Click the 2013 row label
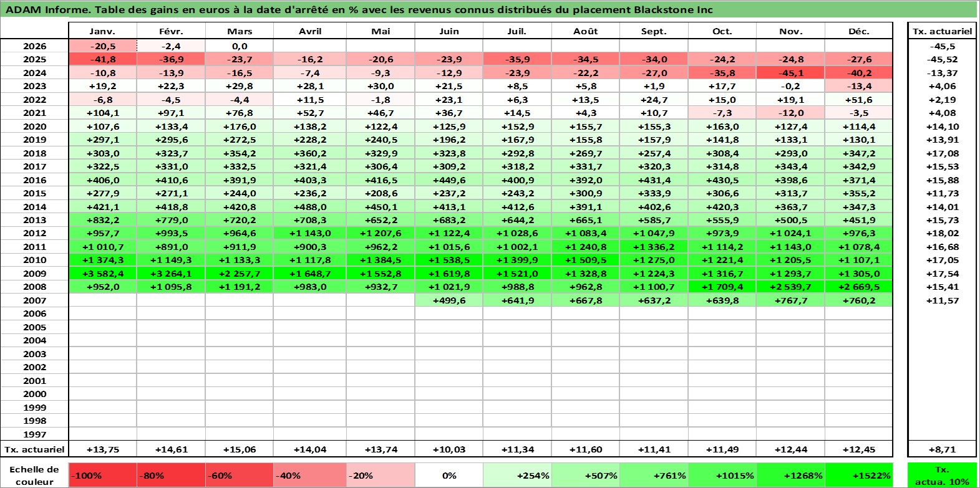The height and width of the screenshot is (488, 980). [34, 220]
